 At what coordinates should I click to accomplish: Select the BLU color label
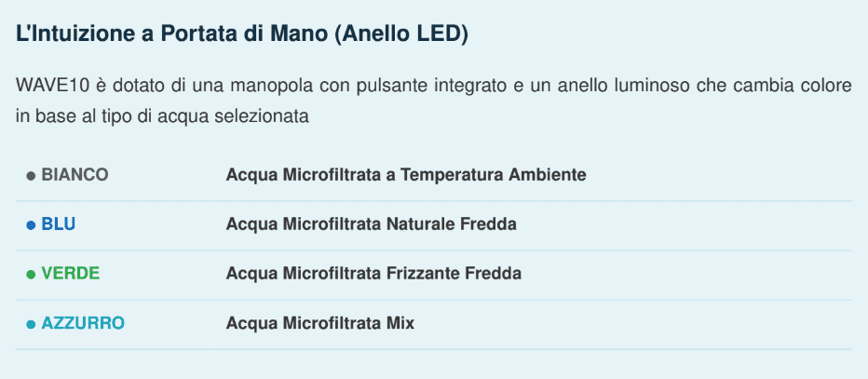[58, 224]
